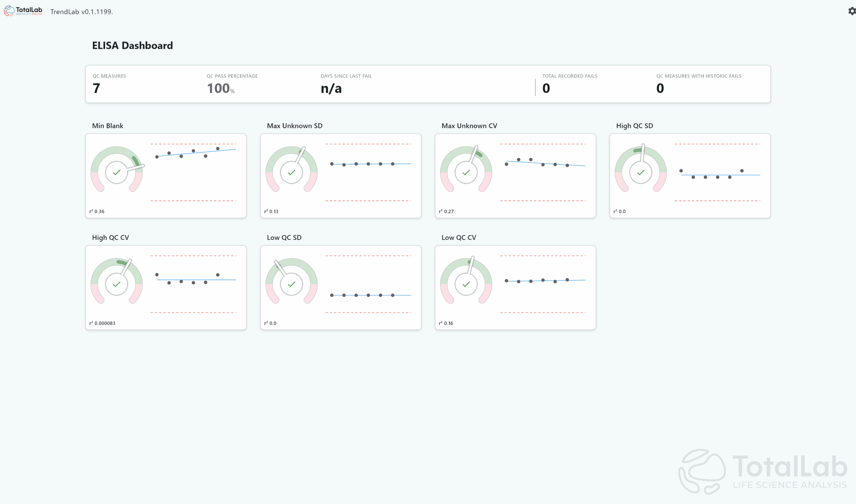The height and width of the screenshot is (504, 856).
Task: Click the ELISA Dashboard heading
Action: pyautogui.click(x=132, y=45)
